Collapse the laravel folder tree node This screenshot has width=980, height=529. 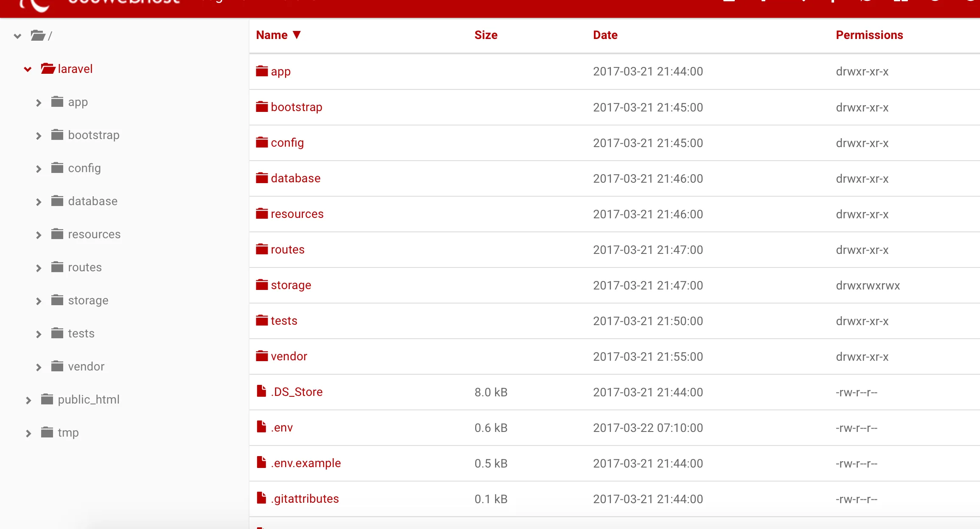(x=28, y=69)
